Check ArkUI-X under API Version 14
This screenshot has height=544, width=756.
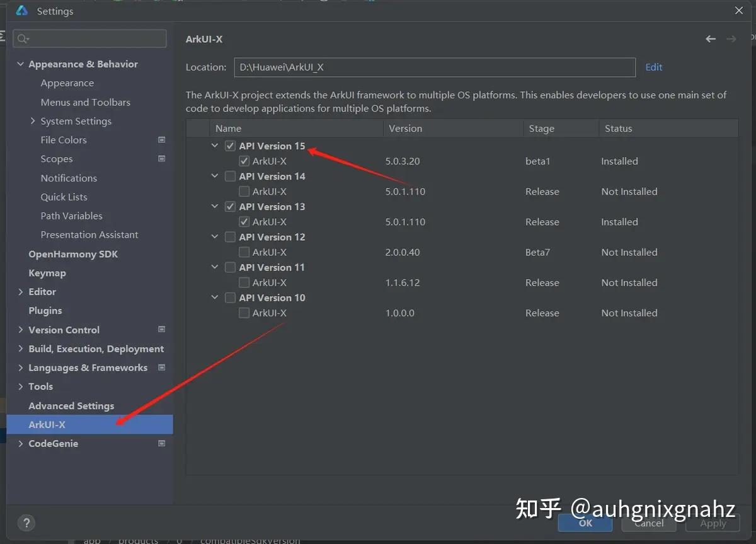(x=244, y=191)
